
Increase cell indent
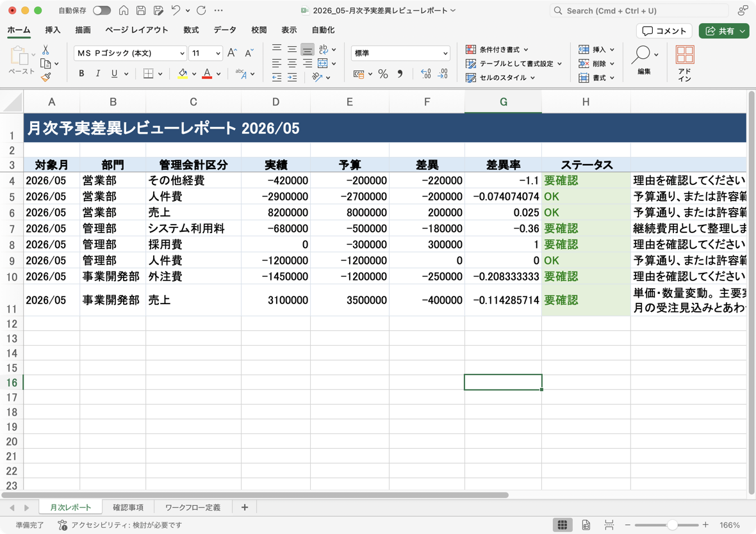(x=292, y=77)
